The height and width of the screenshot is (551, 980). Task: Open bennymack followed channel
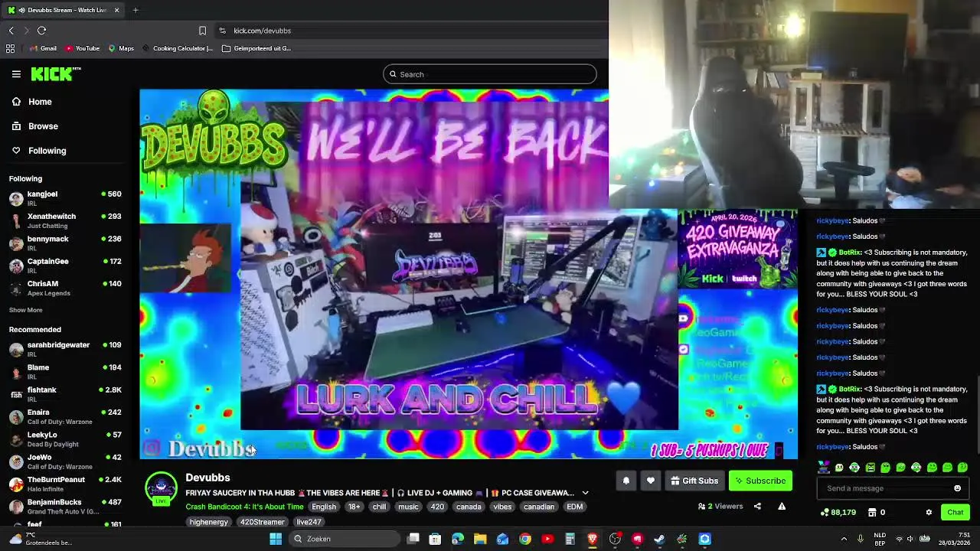tap(65, 243)
